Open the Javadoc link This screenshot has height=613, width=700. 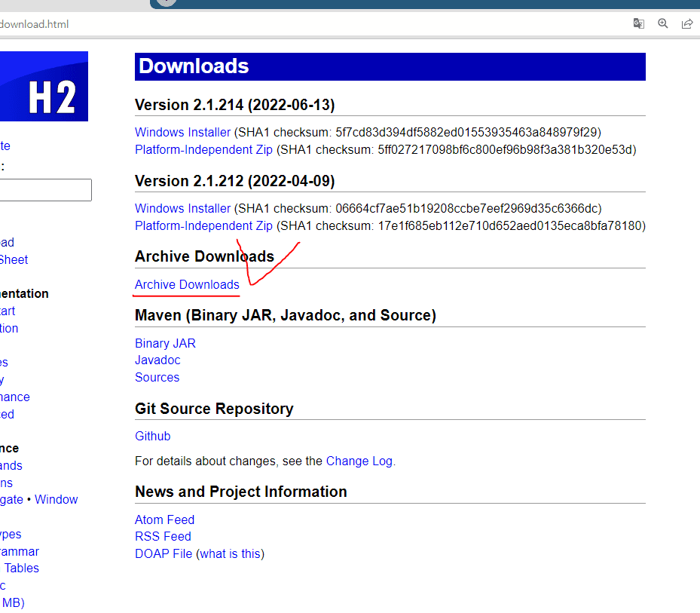(x=157, y=360)
